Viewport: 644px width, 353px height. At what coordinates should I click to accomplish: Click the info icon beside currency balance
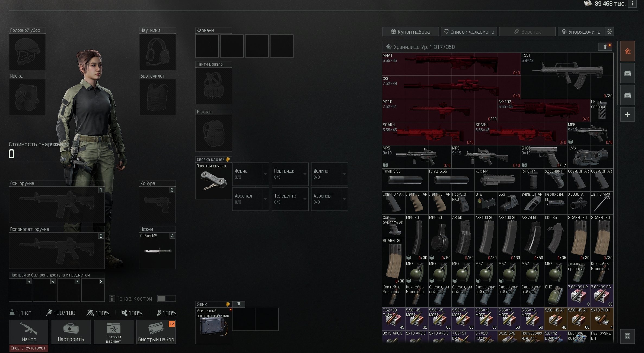[632, 4]
